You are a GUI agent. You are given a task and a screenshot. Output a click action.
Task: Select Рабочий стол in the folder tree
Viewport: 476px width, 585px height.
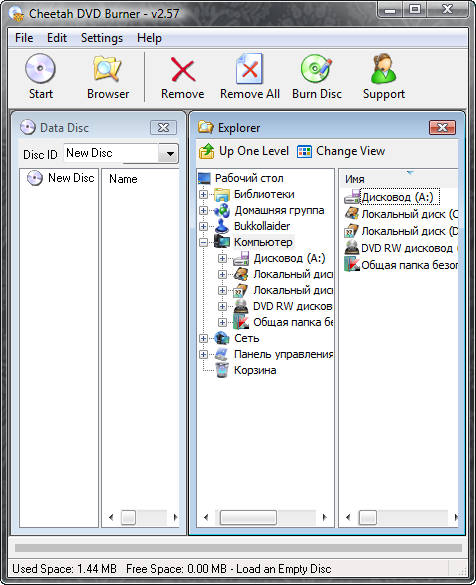click(x=249, y=178)
